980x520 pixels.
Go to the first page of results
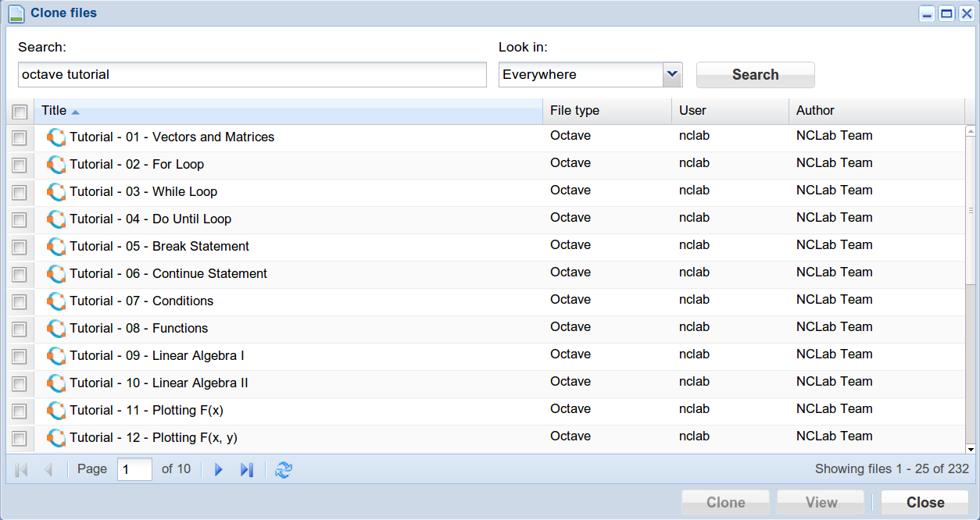[22, 469]
